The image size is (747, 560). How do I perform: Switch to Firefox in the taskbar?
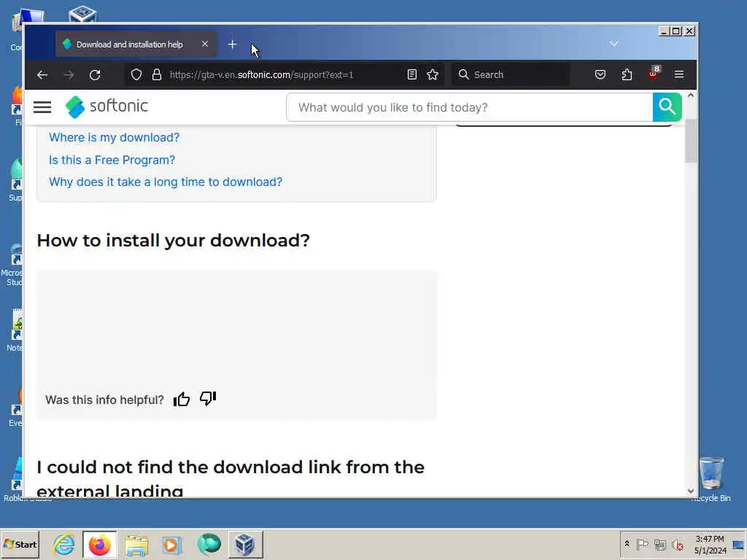coord(99,544)
